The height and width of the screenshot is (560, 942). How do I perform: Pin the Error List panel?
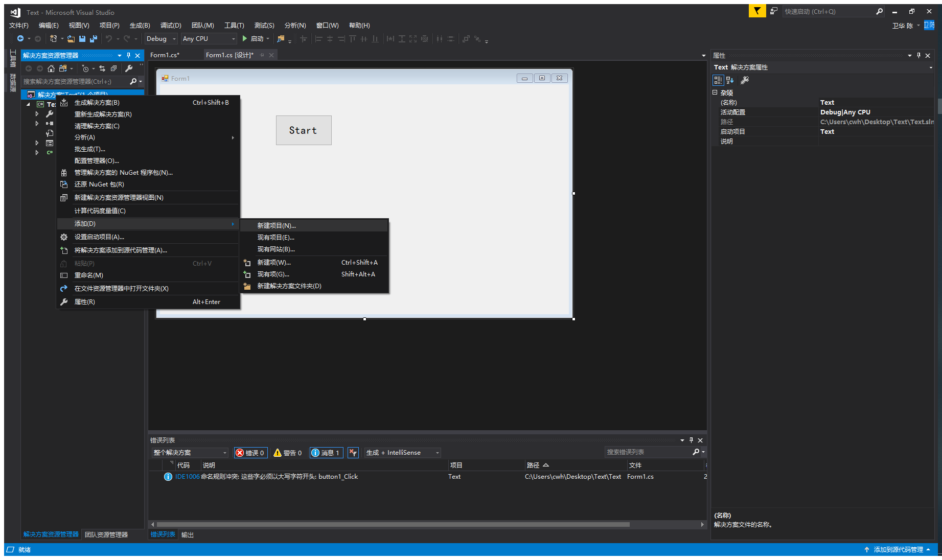click(691, 440)
